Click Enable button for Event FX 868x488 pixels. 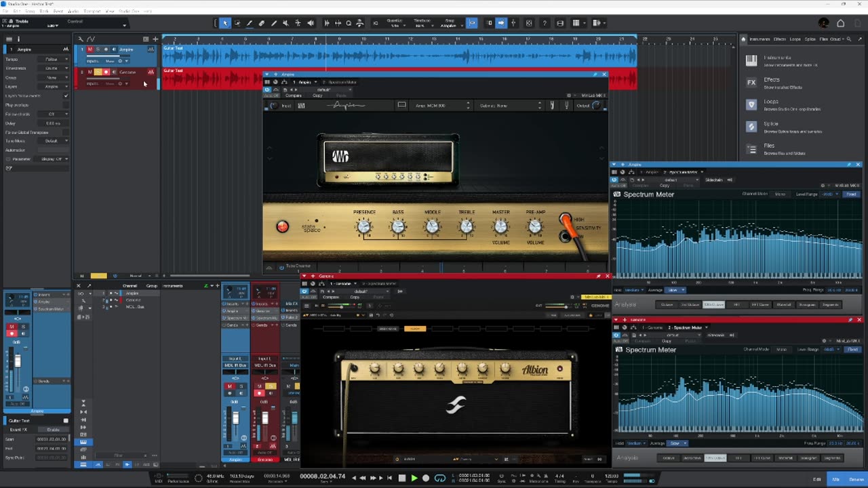pos(53,430)
